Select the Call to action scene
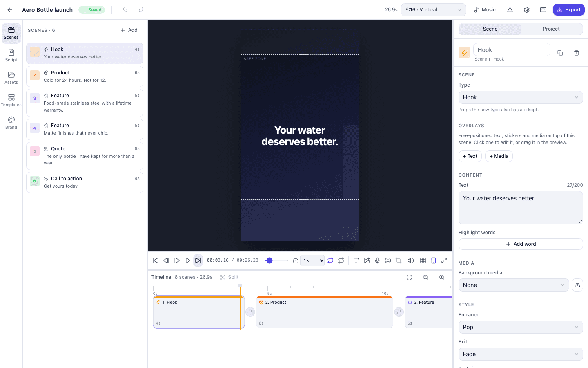The height and width of the screenshot is (368, 588). (x=85, y=182)
